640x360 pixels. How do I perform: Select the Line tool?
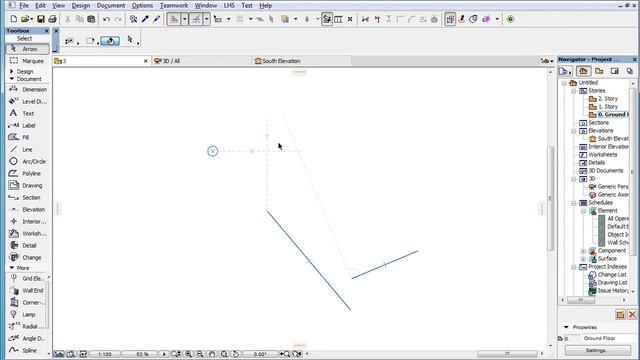coord(27,149)
